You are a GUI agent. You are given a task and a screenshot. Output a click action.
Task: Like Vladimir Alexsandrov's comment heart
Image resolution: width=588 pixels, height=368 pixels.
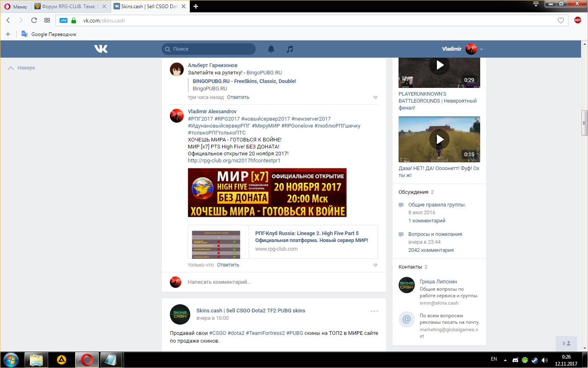pos(375,265)
